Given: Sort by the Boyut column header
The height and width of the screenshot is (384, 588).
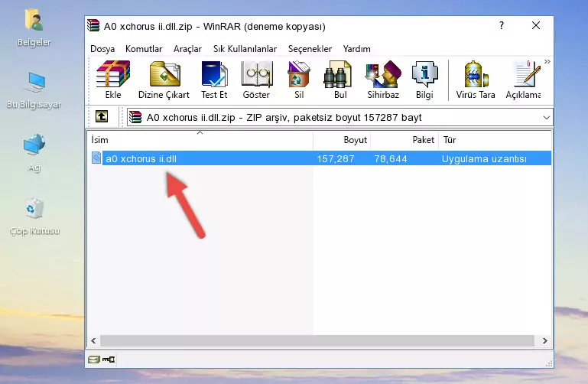Looking at the screenshot, I should coord(342,140).
